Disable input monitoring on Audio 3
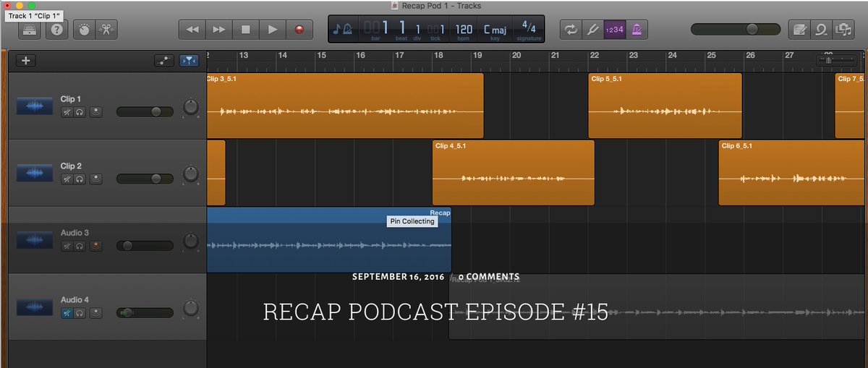 point(95,246)
